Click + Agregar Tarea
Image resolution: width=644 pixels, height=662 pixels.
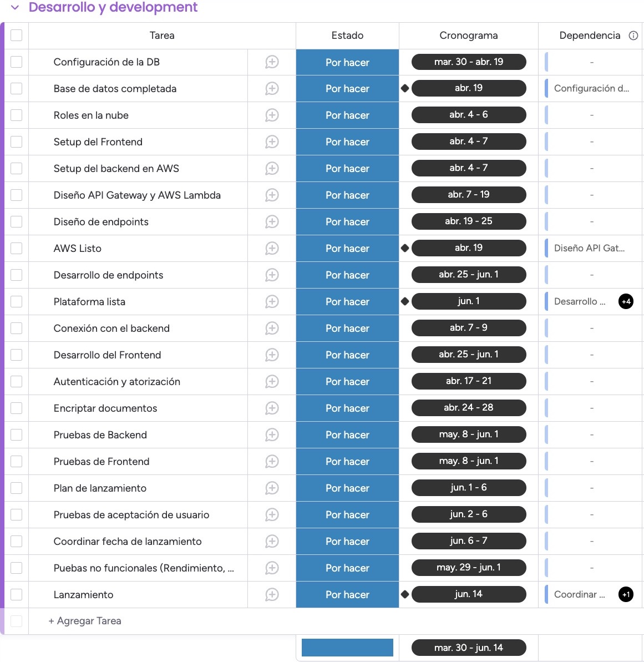pos(84,620)
